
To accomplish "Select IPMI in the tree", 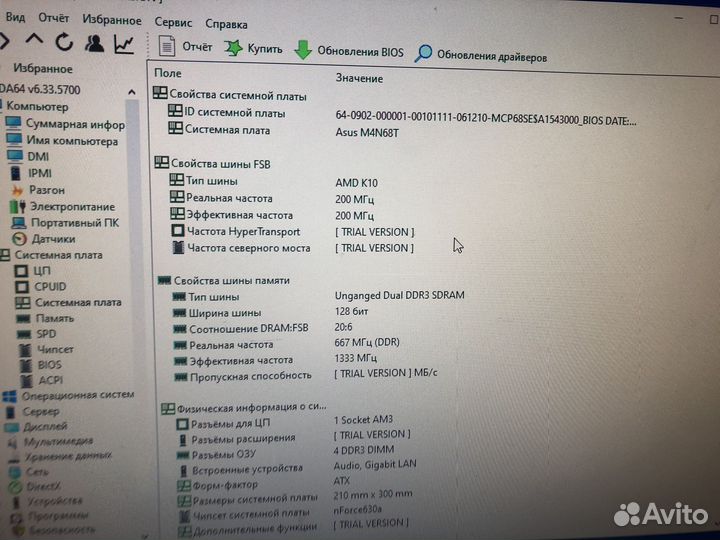I will click(x=31, y=173).
